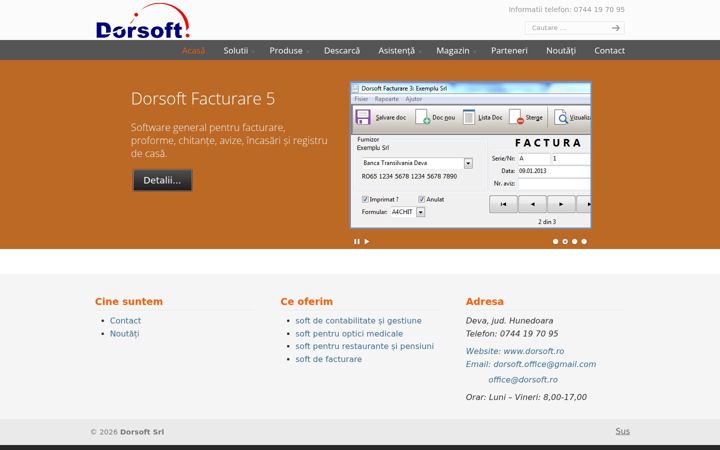Click the Detalii... button
The width and height of the screenshot is (720, 450).
[x=163, y=180]
